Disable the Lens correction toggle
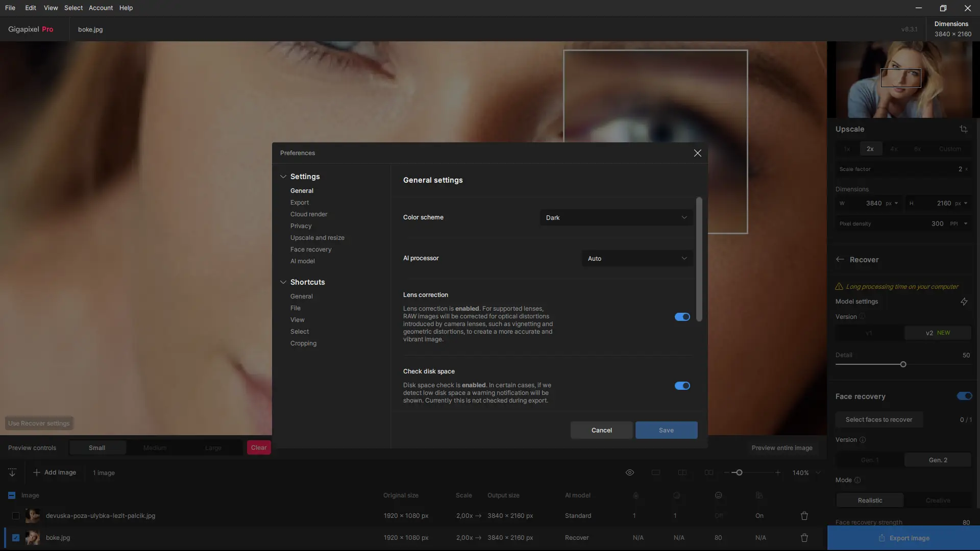 point(682,317)
